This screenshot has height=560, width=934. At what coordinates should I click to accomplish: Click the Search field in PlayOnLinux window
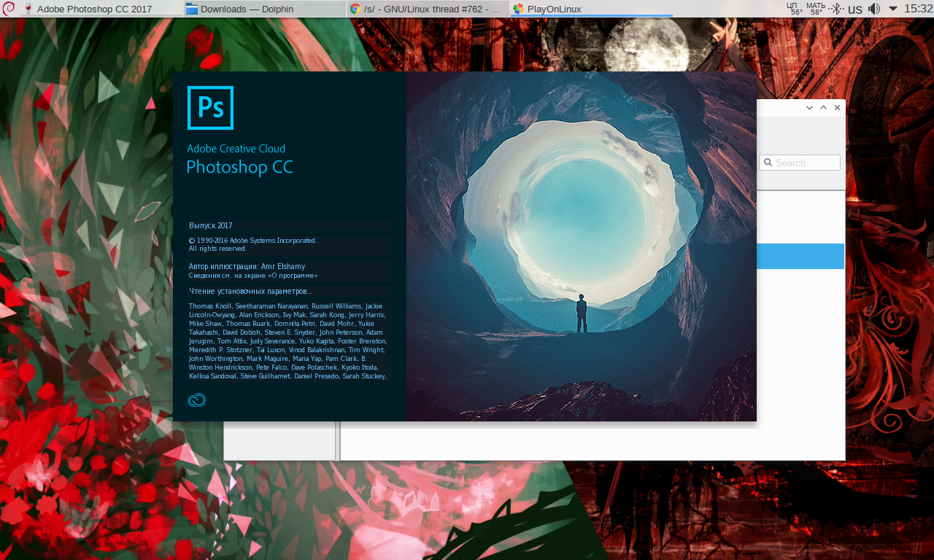click(x=800, y=163)
